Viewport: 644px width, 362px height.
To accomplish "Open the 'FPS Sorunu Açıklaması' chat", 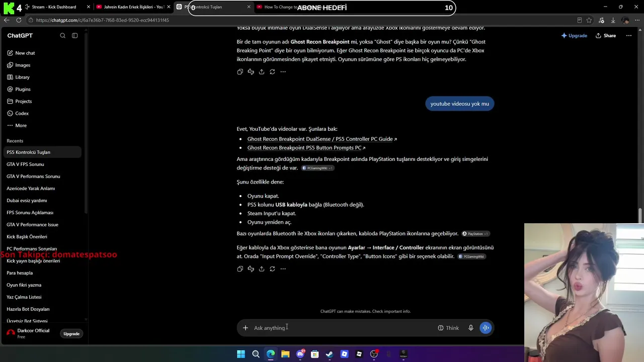I will 42,213.
